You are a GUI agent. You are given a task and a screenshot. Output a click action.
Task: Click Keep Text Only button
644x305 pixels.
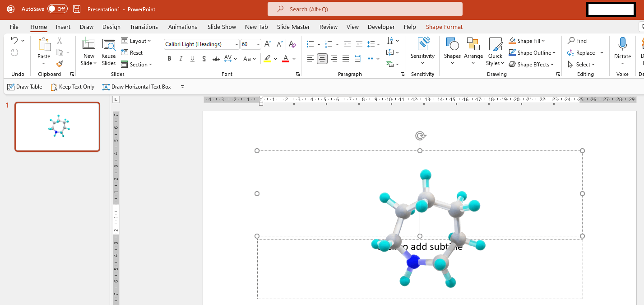point(73,87)
